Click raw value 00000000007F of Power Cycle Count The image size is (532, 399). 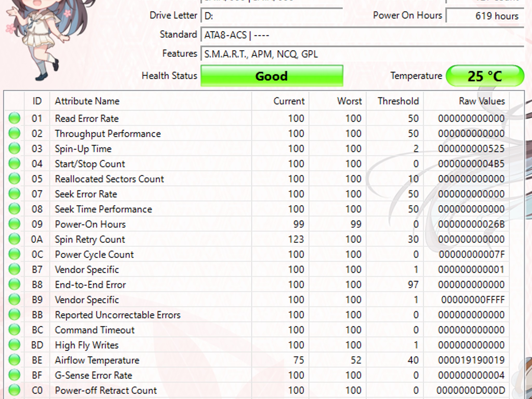(x=472, y=254)
